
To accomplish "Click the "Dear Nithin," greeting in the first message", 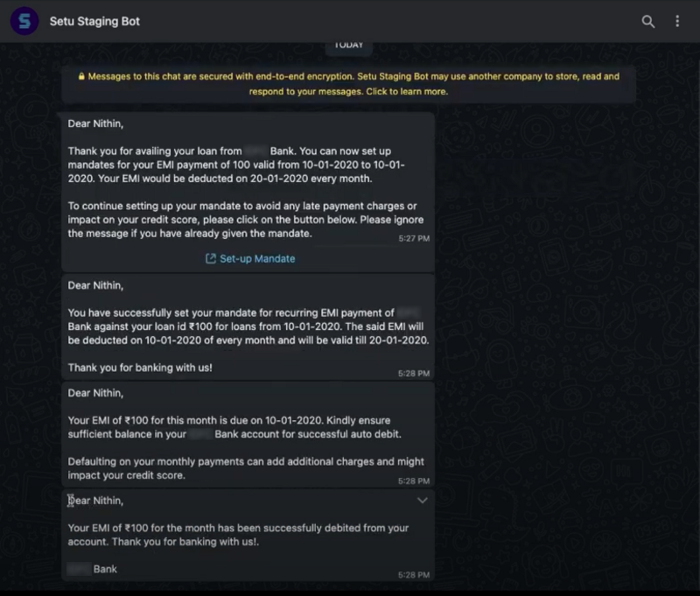I will [95, 123].
